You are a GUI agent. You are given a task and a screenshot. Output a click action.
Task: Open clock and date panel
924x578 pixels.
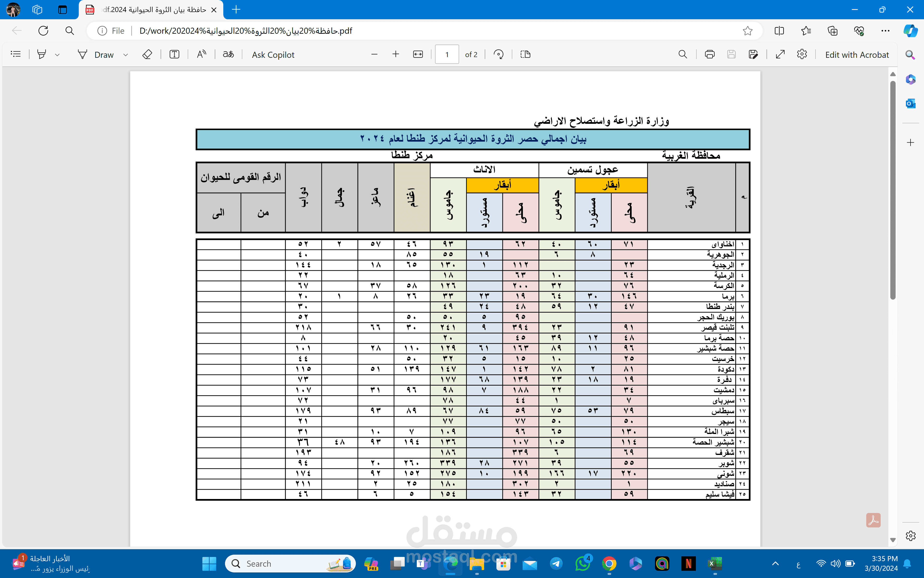(881, 564)
